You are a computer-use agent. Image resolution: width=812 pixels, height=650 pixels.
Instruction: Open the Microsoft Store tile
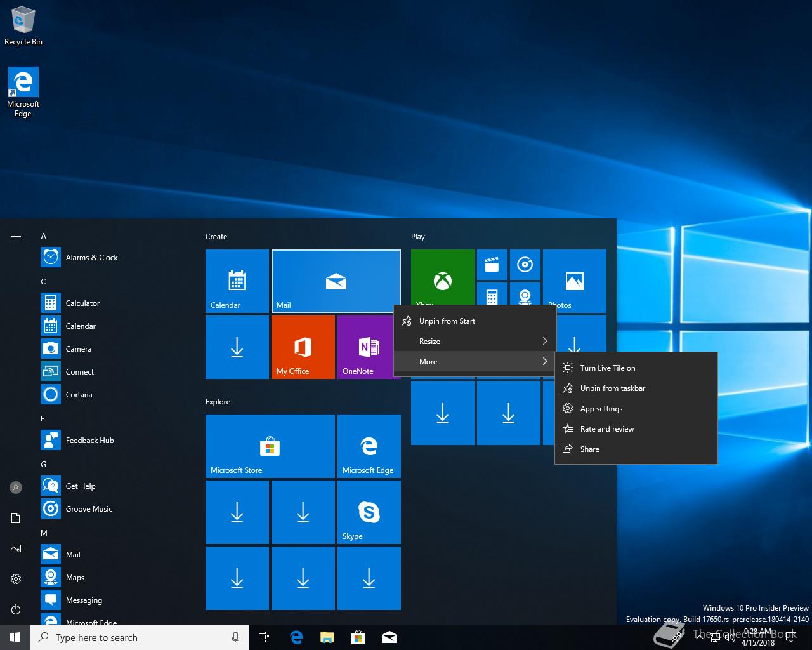coord(270,446)
